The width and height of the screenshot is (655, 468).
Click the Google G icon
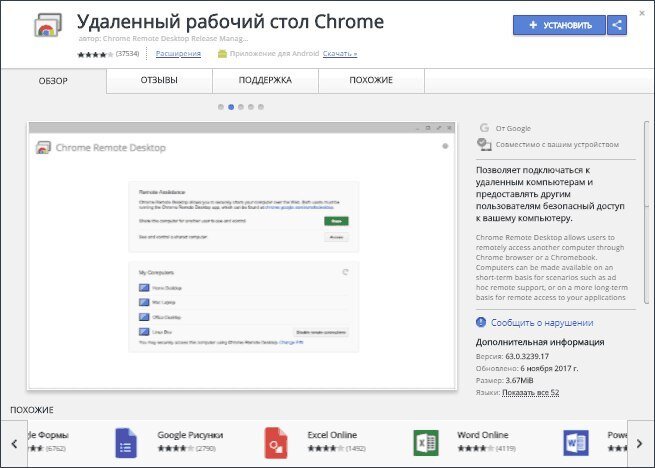tap(484, 128)
